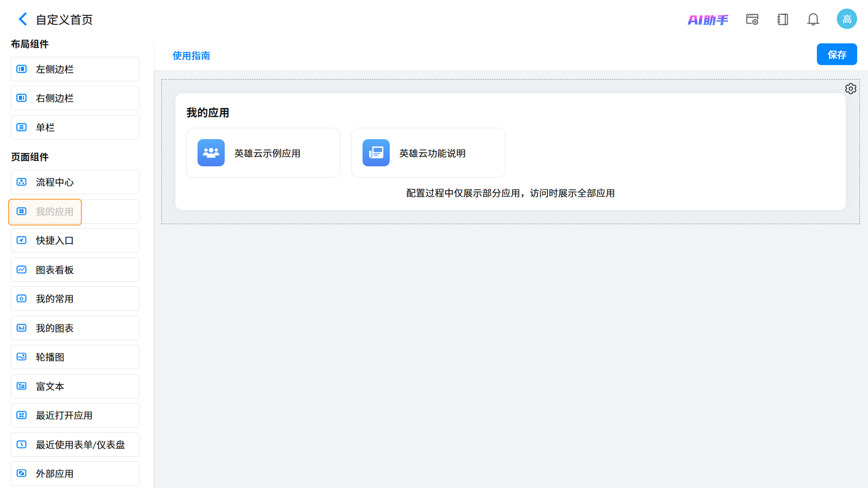The height and width of the screenshot is (488, 868).
Task: Click the 轮播图 image icon
Action: point(21,357)
